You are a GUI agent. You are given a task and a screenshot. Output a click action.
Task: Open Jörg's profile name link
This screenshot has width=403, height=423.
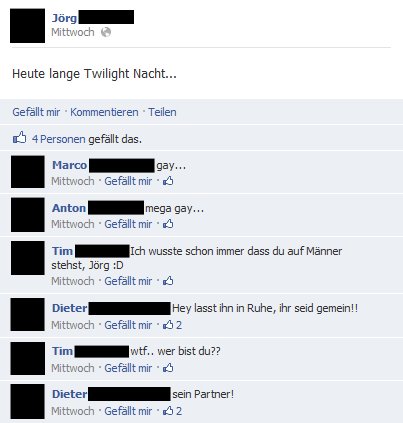64,18
